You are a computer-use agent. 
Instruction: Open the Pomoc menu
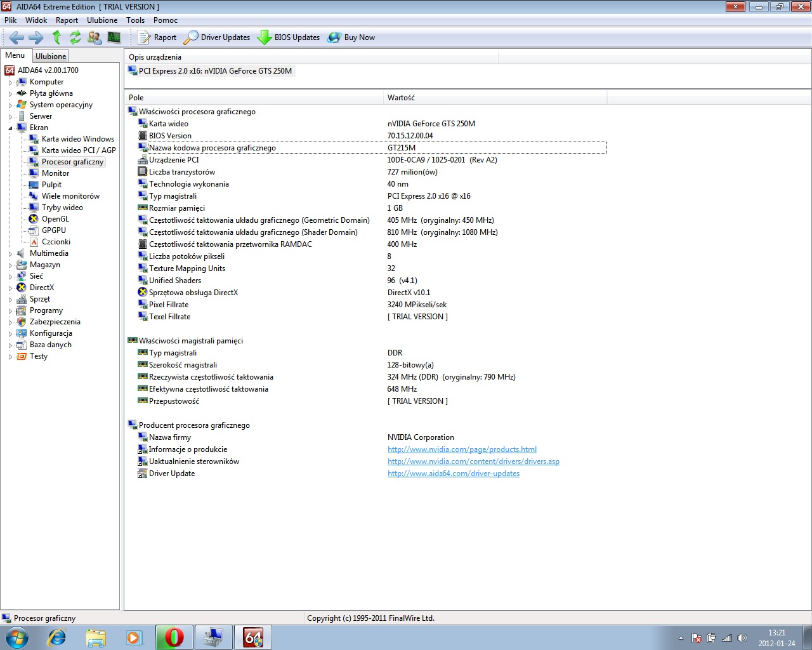tap(166, 20)
